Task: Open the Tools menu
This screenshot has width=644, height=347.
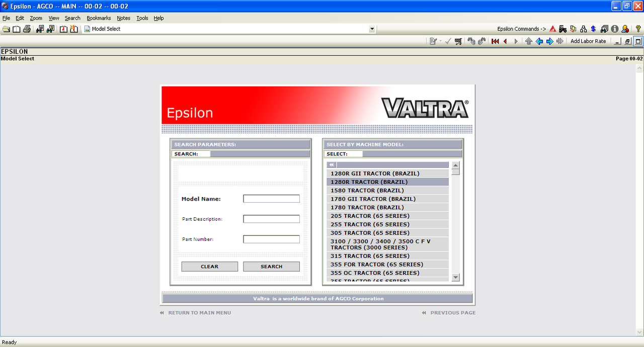Action: tap(142, 18)
